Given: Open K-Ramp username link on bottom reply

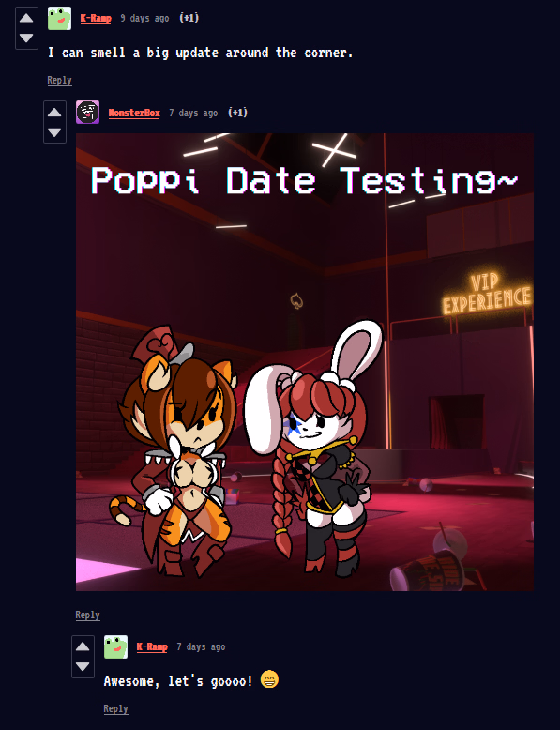Looking at the screenshot, I should tap(152, 646).
